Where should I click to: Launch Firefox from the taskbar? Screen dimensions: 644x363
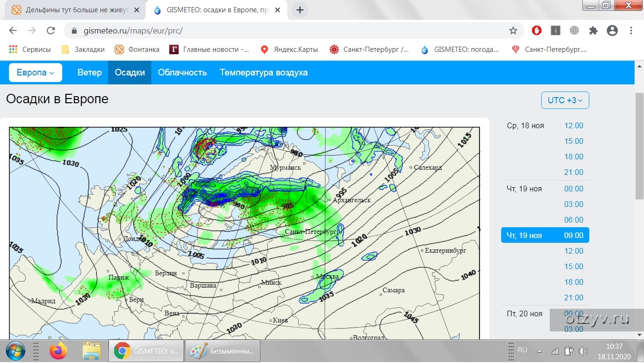[x=58, y=351]
